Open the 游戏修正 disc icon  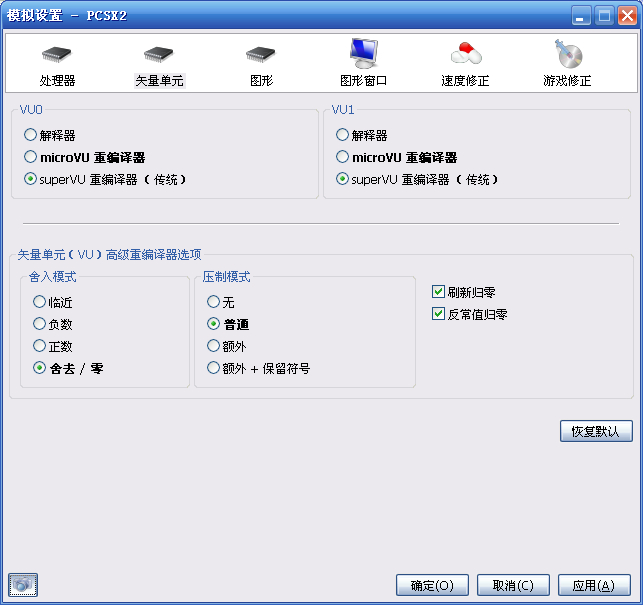coord(568,54)
